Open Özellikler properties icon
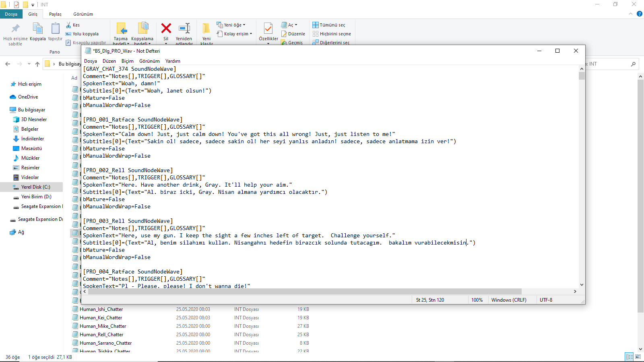The width and height of the screenshot is (644, 362). 268,29
